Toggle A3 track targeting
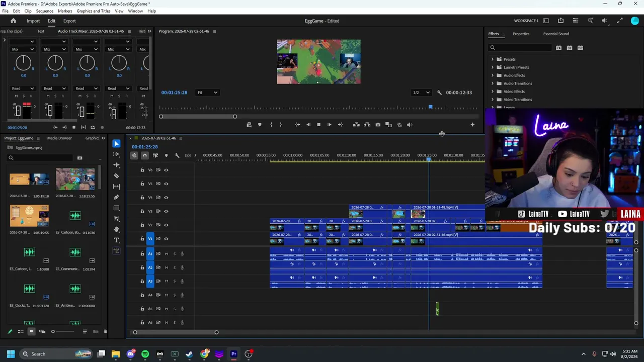This screenshot has height=362, width=644. pyautogui.click(x=150, y=281)
